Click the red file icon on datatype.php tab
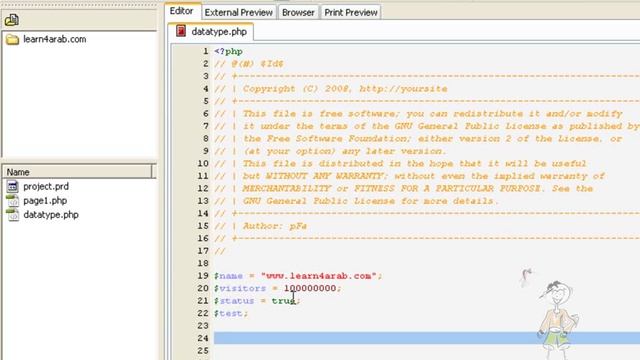 181,31
